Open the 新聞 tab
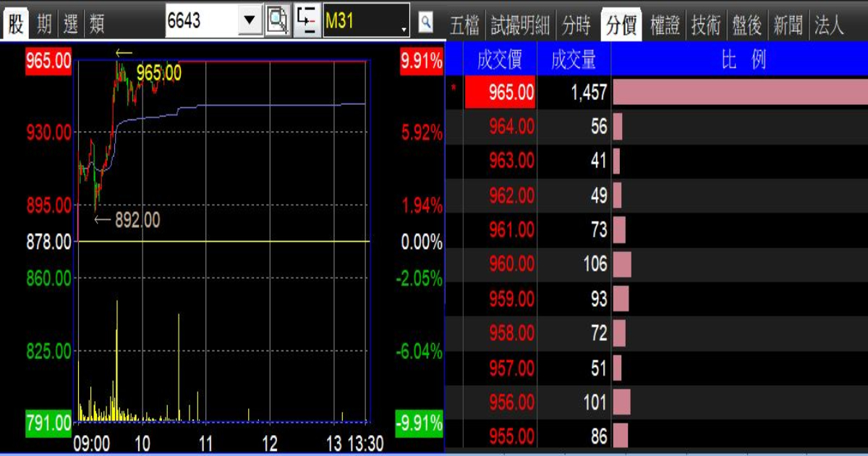The height and width of the screenshot is (456, 868). point(788,26)
